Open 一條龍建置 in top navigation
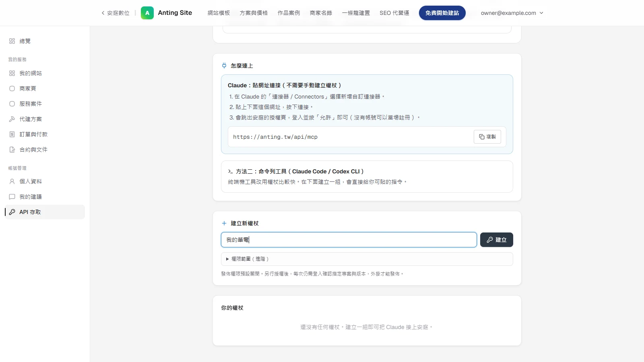 pos(356,13)
